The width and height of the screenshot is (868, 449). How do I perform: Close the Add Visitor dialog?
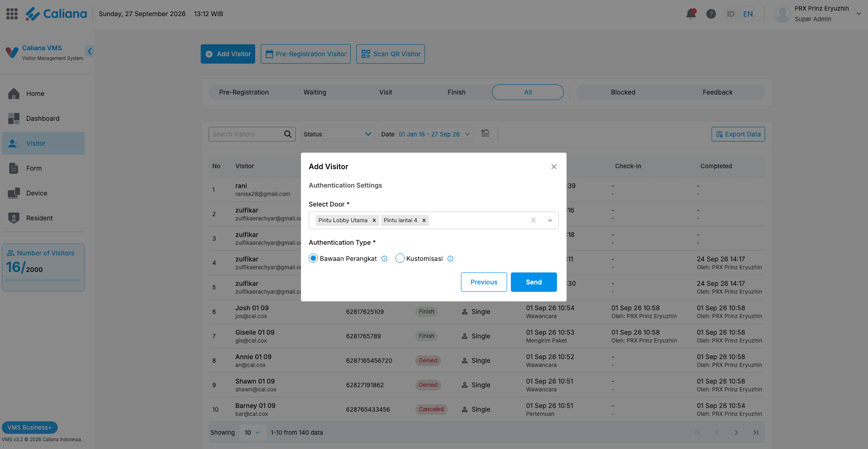click(554, 166)
